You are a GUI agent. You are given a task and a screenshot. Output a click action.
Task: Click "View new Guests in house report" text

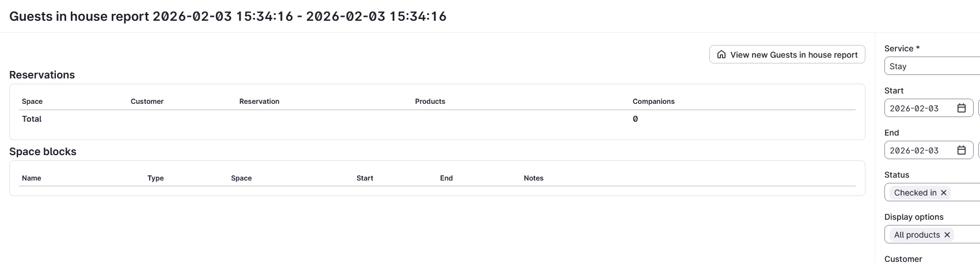[x=793, y=55]
